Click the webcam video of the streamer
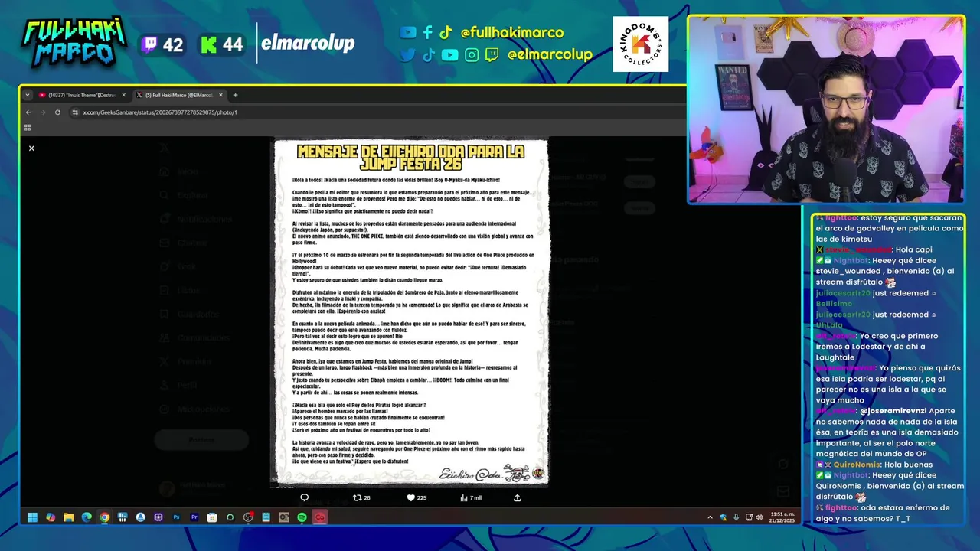Viewport: 980px width, 551px height. pos(826,109)
